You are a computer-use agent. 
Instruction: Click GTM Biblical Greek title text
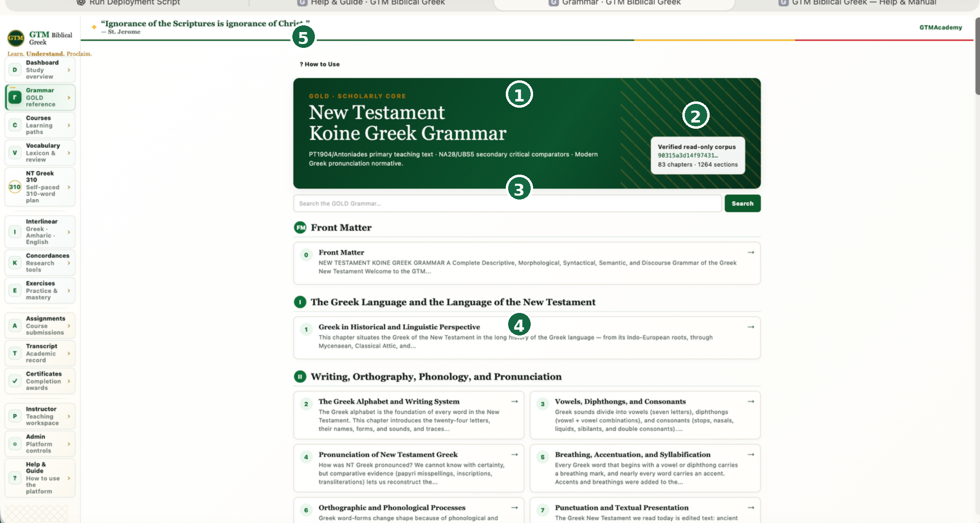pyautogui.click(x=51, y=38)
